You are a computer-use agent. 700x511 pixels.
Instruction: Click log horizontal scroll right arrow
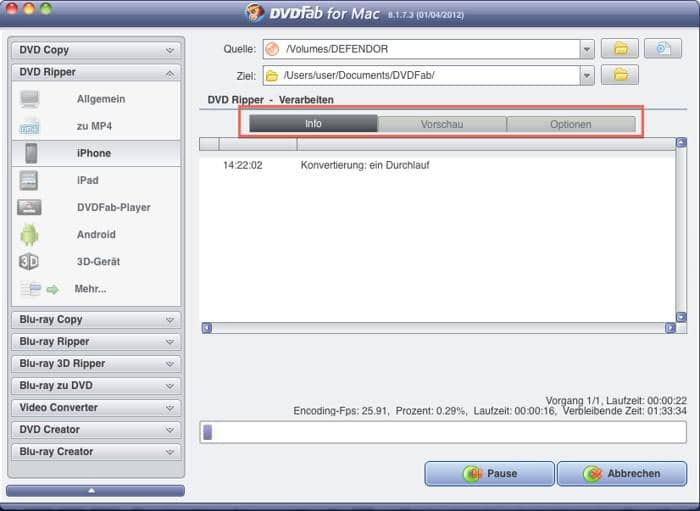[670, 328]
